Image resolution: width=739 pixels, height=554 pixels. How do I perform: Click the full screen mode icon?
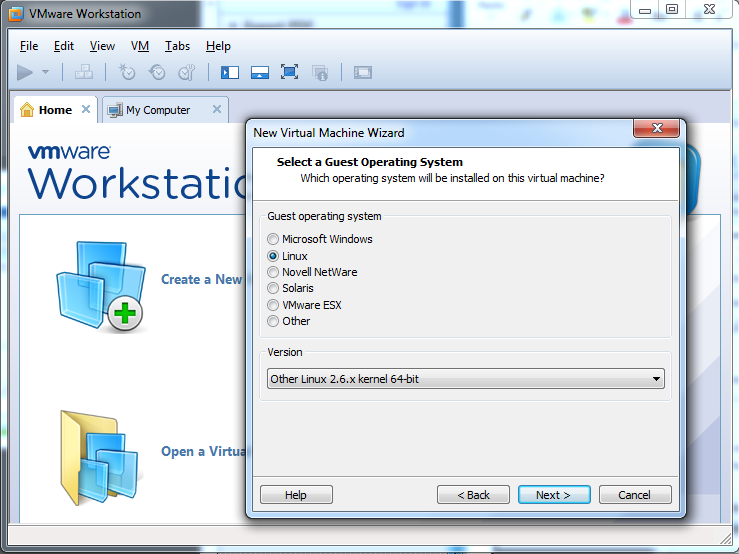click(x=289, y=72)
